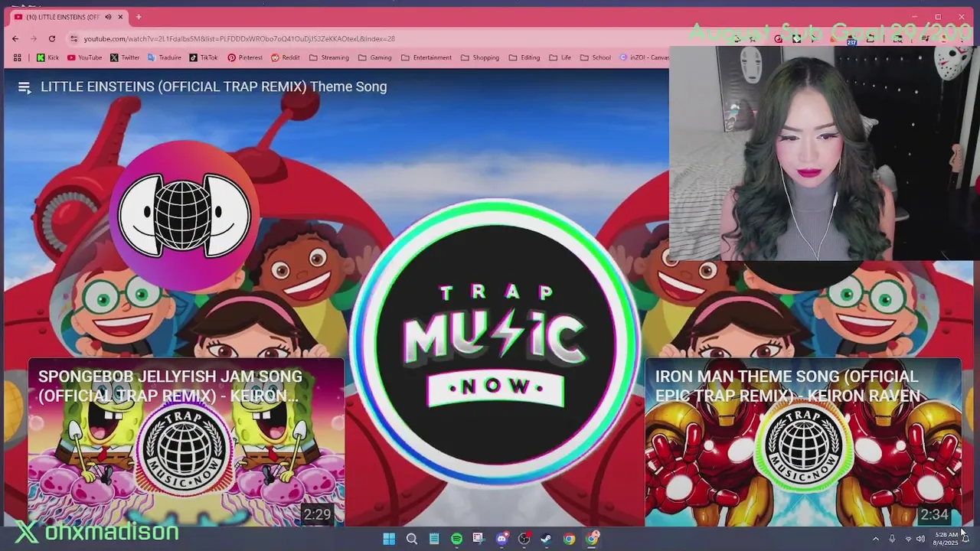Open OBS Studio from the taskbar

[x=524, y=539]
